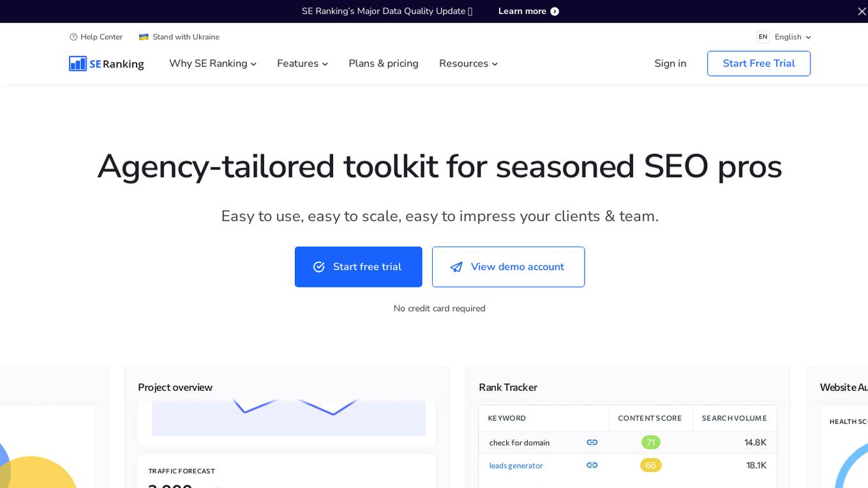The height and width of the screenshot is (488, 868).
Task: Click the content score 71 badge
Action: click(650, 442)
